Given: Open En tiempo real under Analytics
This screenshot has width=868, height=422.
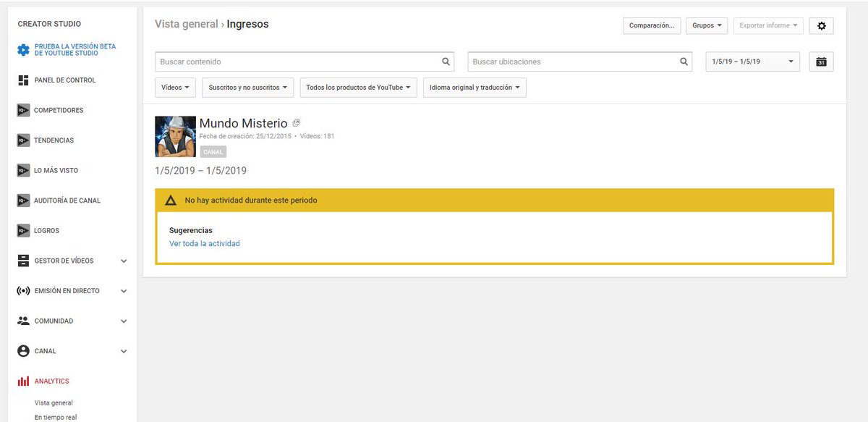Looking at the screenshot, I should (56, 417).
